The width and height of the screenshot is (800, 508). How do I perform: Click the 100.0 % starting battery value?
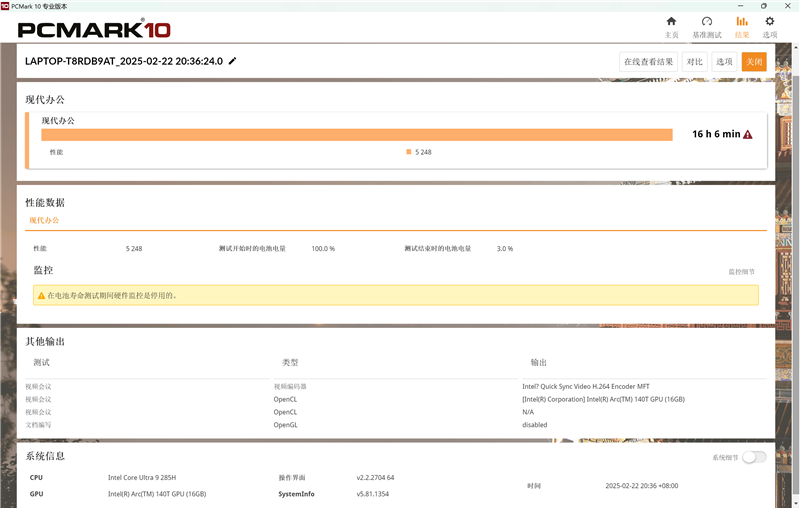coord(323,249)
